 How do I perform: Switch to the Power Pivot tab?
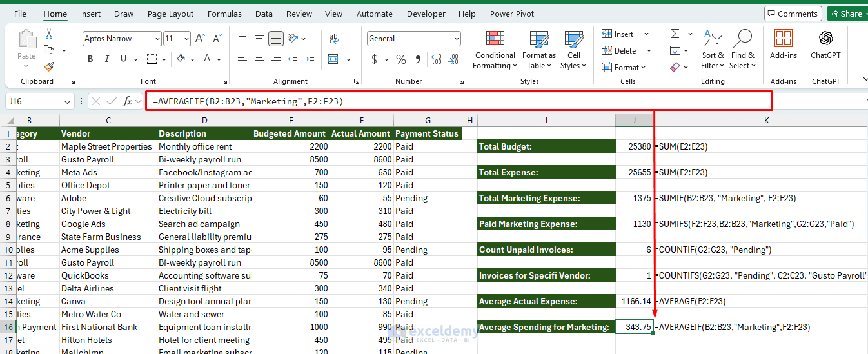512,14
